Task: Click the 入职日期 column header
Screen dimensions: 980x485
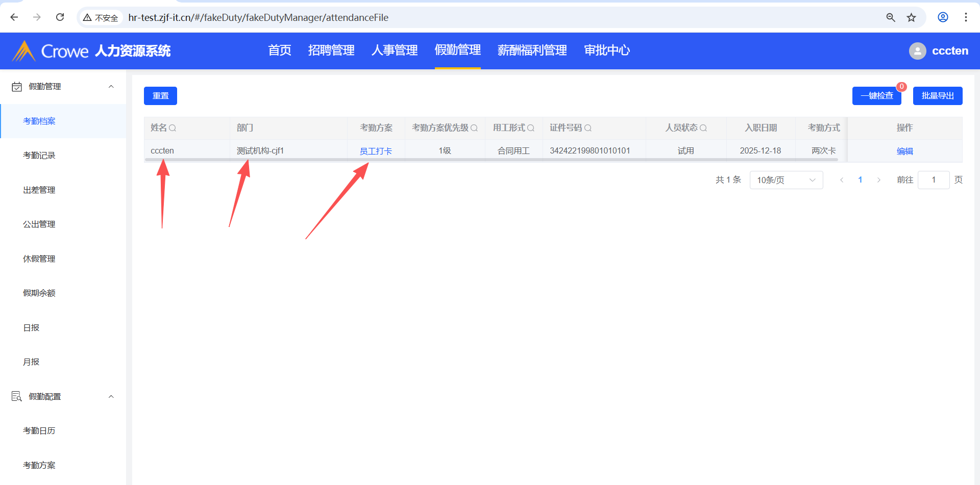Action: click(761, 128)
